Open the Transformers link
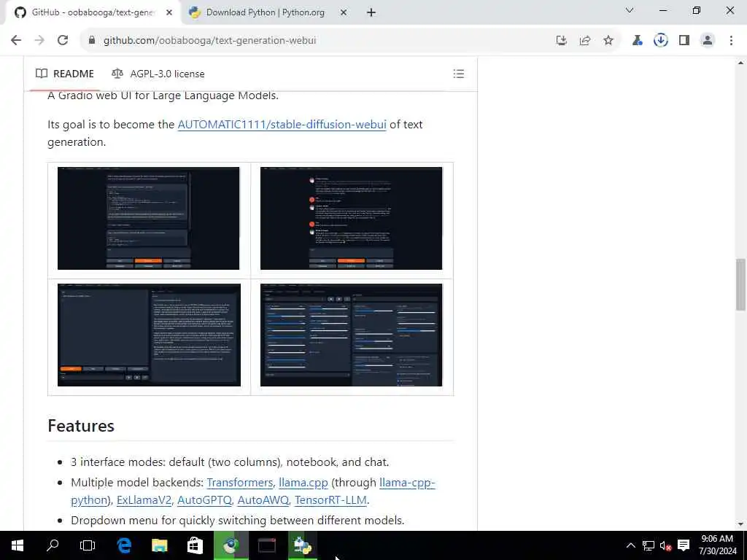This screenshot has width=747, height=560. [x=239, y=483]
